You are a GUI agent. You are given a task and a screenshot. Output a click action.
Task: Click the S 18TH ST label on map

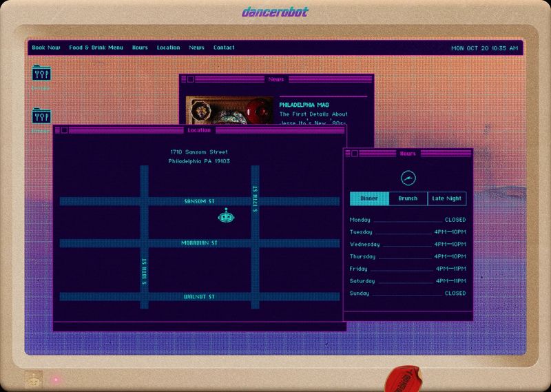click(144, 271)
